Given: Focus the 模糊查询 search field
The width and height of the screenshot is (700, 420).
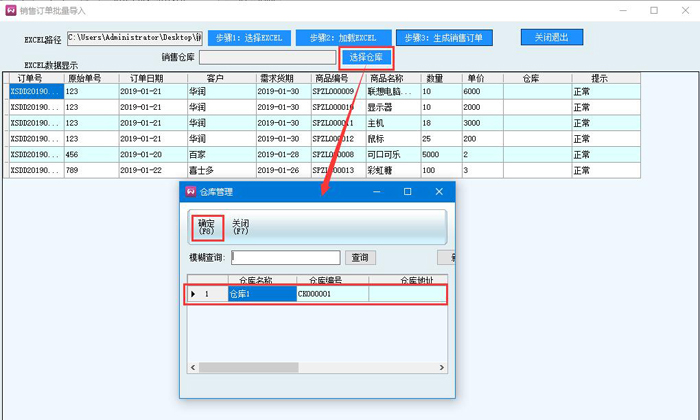Looking at the screenshot, I should (x=285, y=258).
